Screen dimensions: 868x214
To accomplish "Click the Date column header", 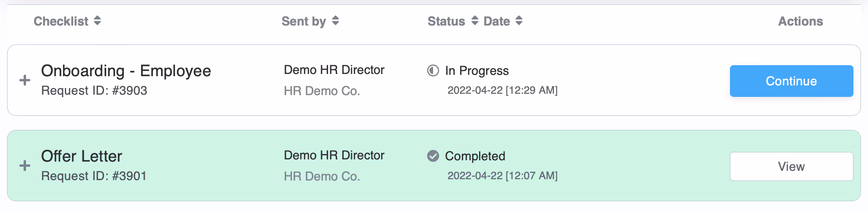I will 497,21.
